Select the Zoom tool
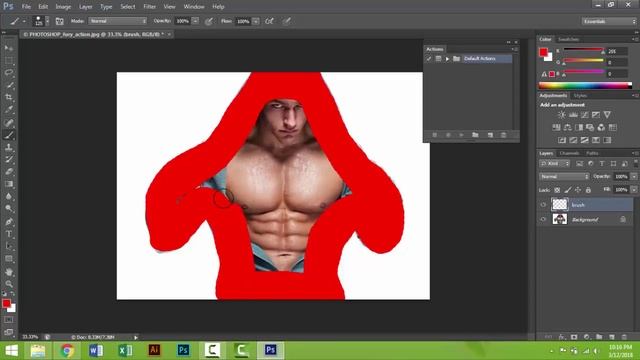 [x=9, y=284]
